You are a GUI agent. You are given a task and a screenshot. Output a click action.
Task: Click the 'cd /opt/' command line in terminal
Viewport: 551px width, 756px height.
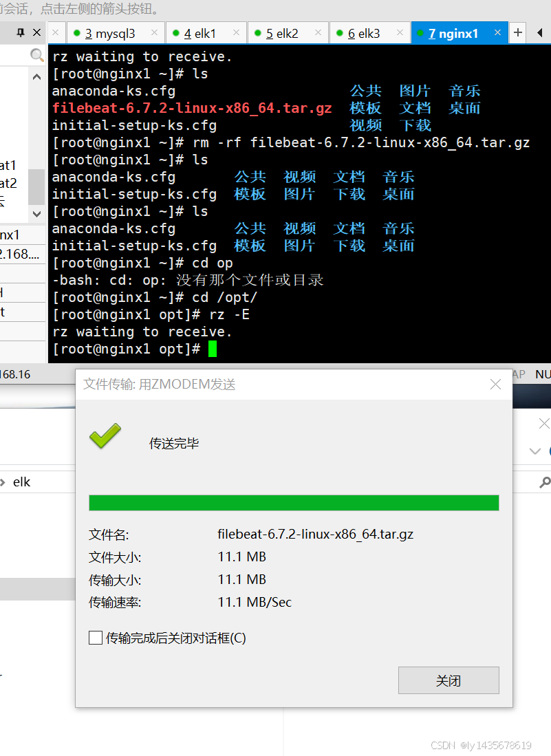[x=154, y=297]
